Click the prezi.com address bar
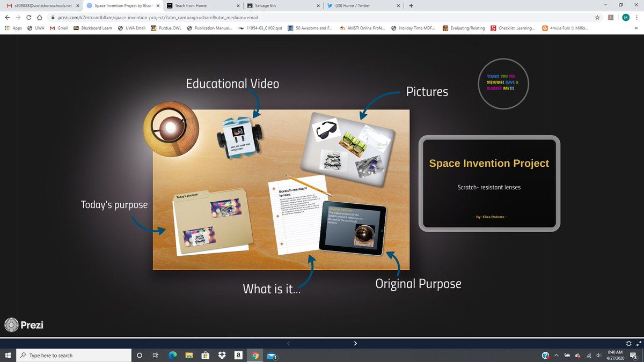The width and height of the screenshot is (644, 362). click(322, 17)
